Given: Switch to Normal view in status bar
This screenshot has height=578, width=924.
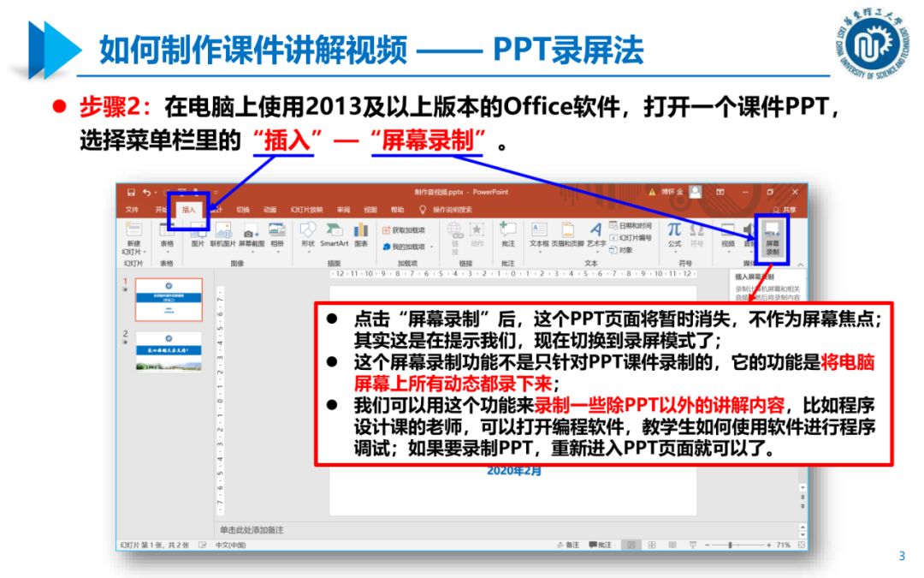Looking at the screenshot, I should coord(631,545).
